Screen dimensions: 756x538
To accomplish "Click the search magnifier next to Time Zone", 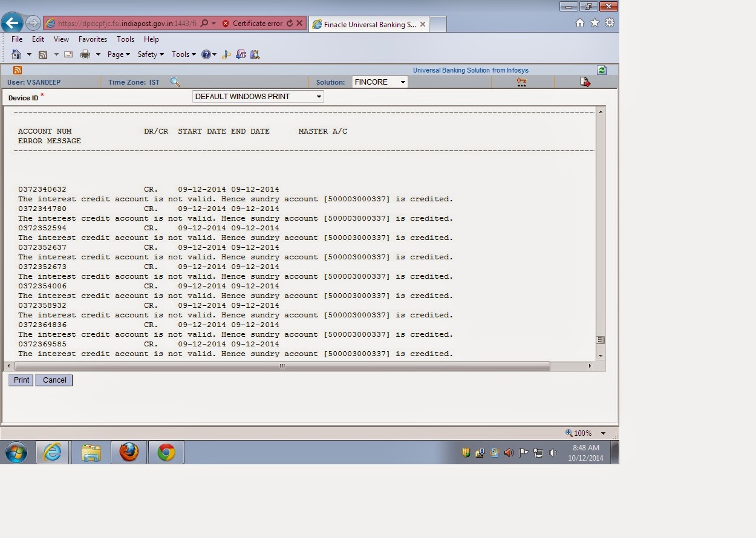I will [x=175, y=82].
